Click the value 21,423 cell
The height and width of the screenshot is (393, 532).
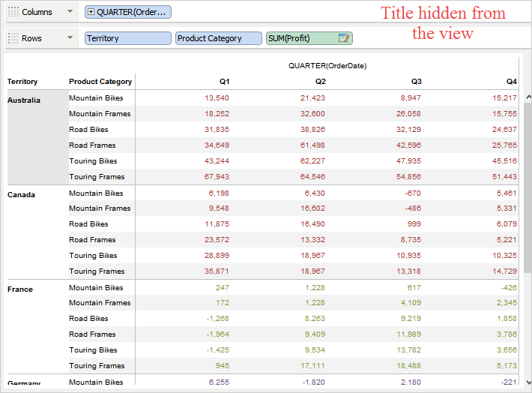(x=312, y=97)
